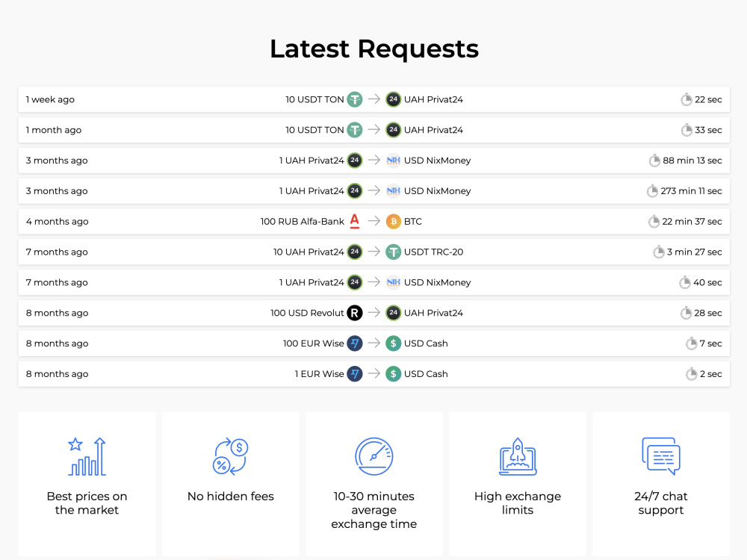Click the NixMoney icon in the 88 min 13 sec row
Viewport: 747px width, 560px height.
(393, 161)
